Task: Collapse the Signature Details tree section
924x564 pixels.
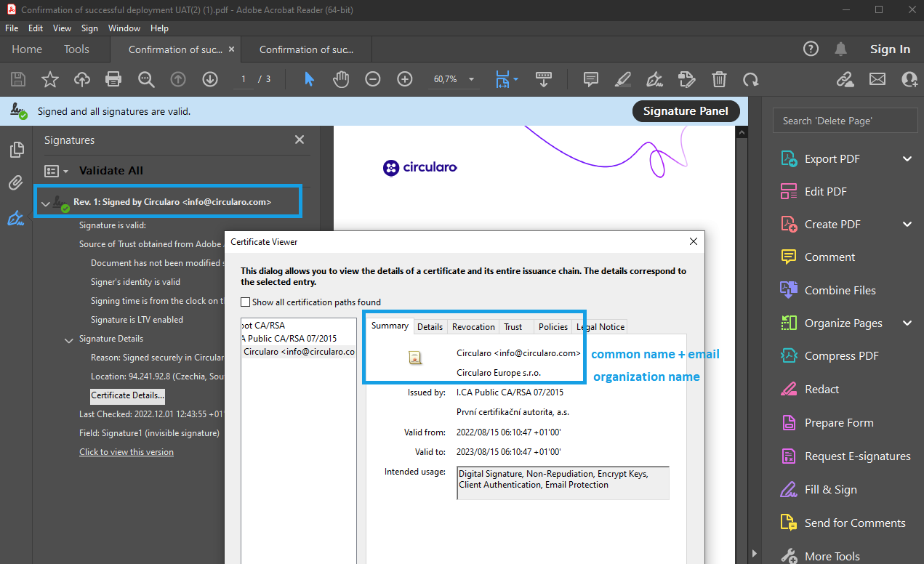Action: click(x=69, y=339)
